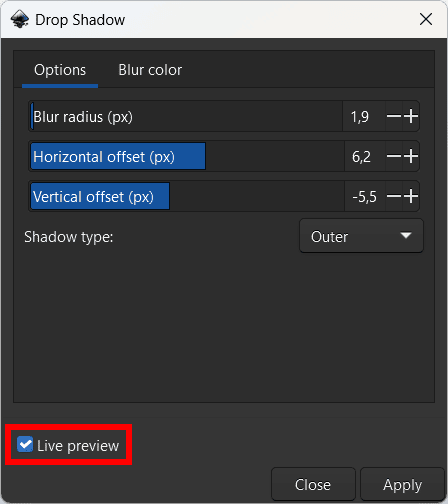
Task: Click the Outer dropdown arrow
Action: [x=406, y=236]
